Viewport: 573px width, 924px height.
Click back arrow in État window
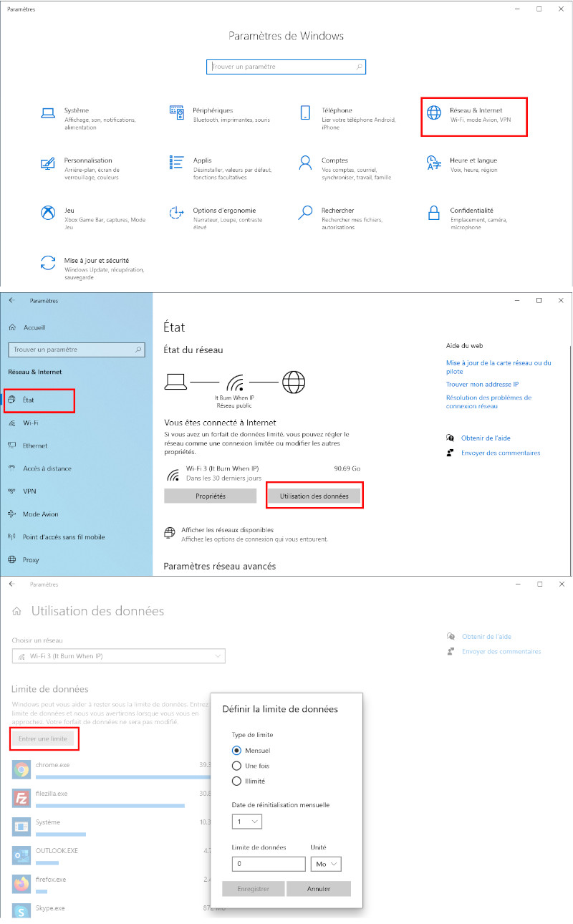[11, 300]
